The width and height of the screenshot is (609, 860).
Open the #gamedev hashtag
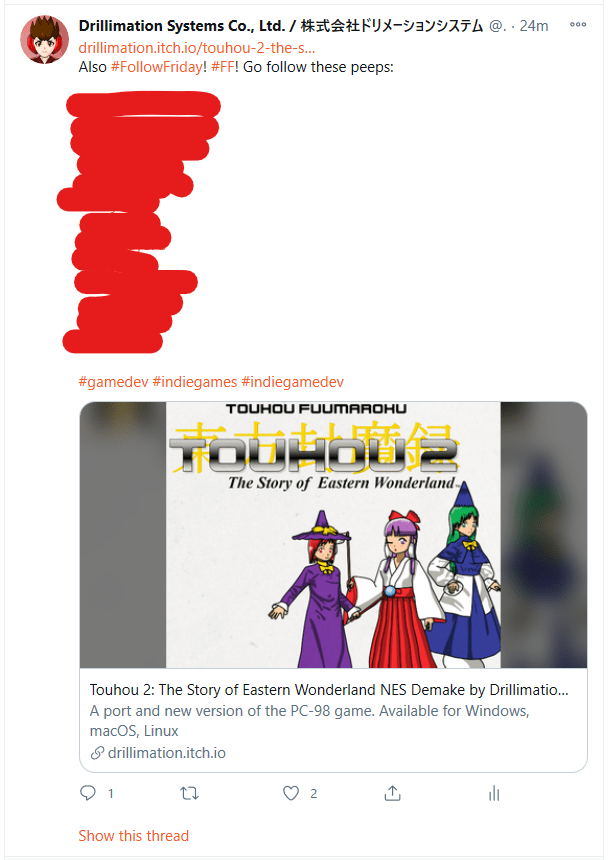pyautogui.click(x=114, y=382)
